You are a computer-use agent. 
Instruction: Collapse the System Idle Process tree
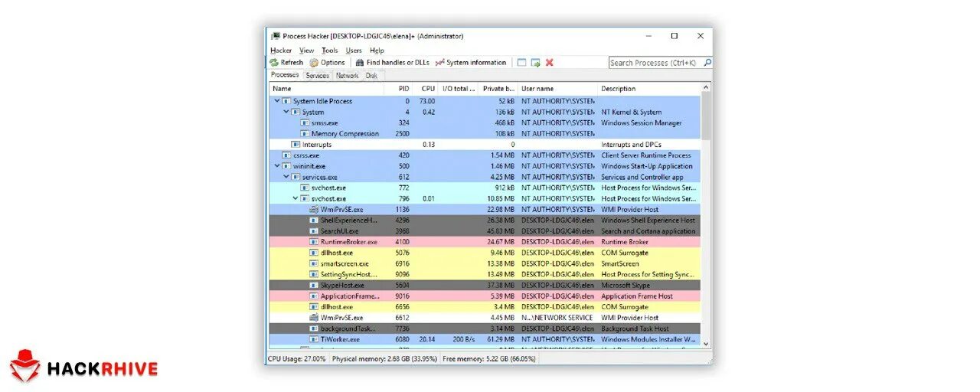[277, 101]
